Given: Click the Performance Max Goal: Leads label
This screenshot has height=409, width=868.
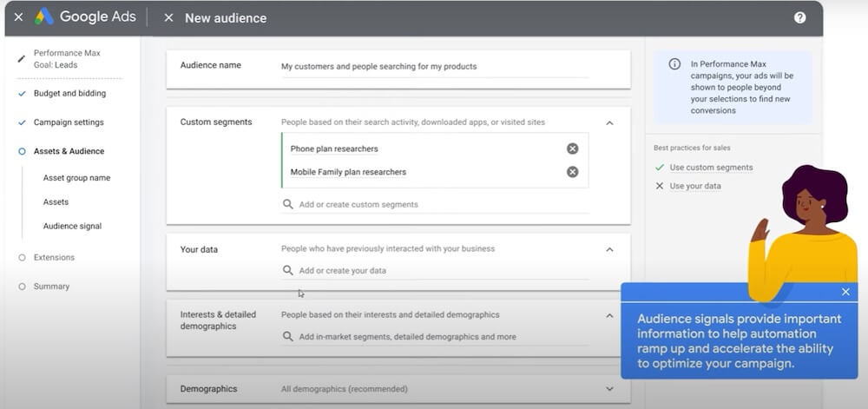Looking at the screenshot, I should tap(67, 59).
